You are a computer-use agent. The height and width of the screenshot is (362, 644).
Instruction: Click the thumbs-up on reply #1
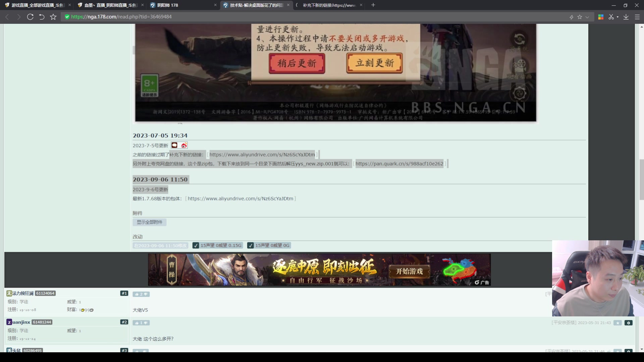[137, 294]
